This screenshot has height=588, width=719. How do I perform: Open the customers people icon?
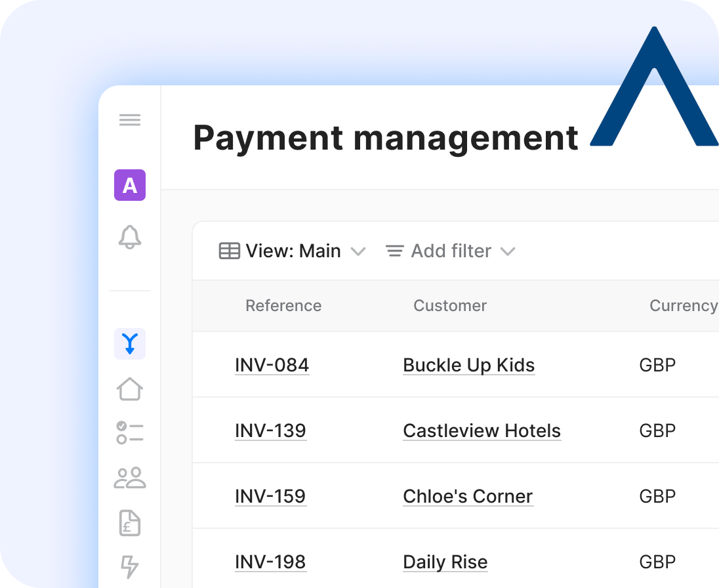(130, 478)
